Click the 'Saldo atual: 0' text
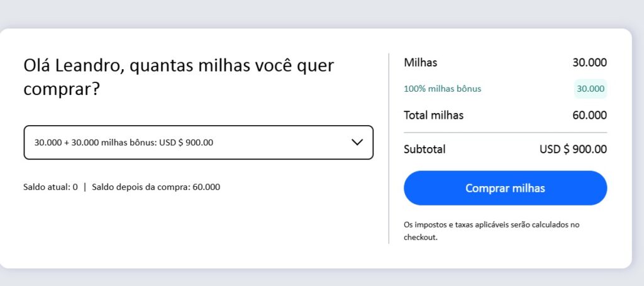 click(50, 187)
